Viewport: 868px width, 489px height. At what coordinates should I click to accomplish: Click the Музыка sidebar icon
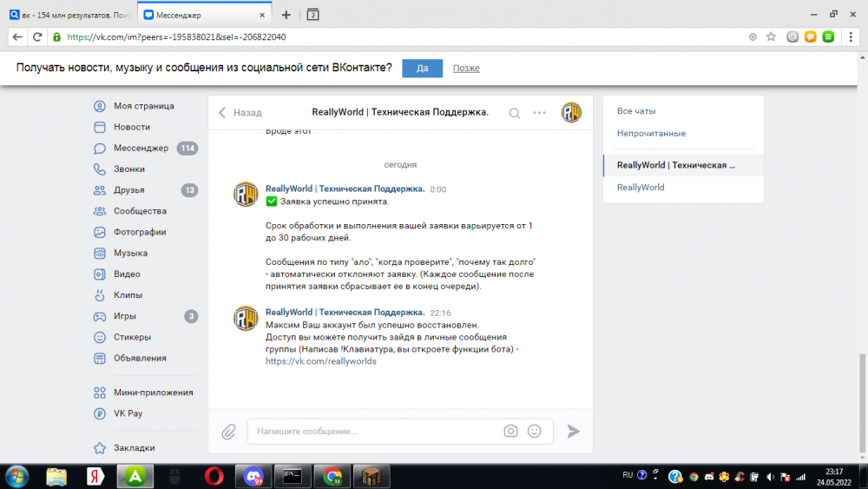[x=100, y=253]
